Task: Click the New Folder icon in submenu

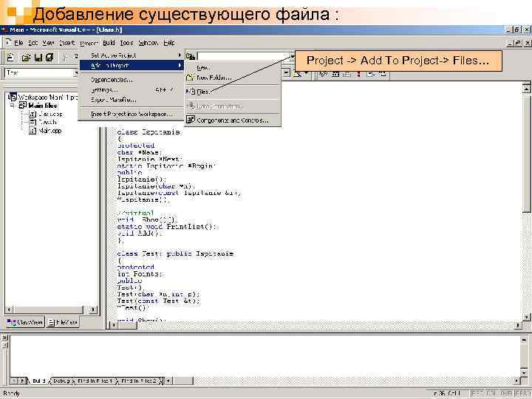Action: (x=191, y=78)
